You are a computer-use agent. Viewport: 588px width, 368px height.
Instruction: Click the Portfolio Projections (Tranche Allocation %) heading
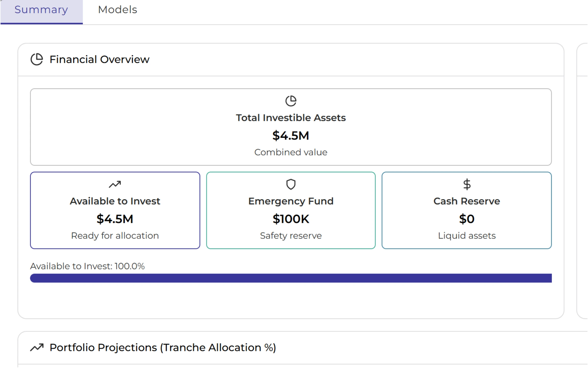tap(163, 348)
